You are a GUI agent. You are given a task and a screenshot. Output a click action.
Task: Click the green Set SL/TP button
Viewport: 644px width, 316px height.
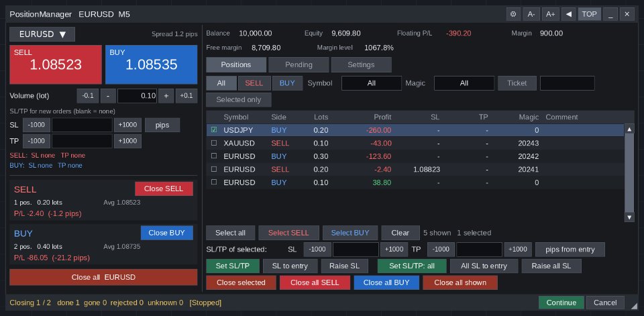(233, 266)
